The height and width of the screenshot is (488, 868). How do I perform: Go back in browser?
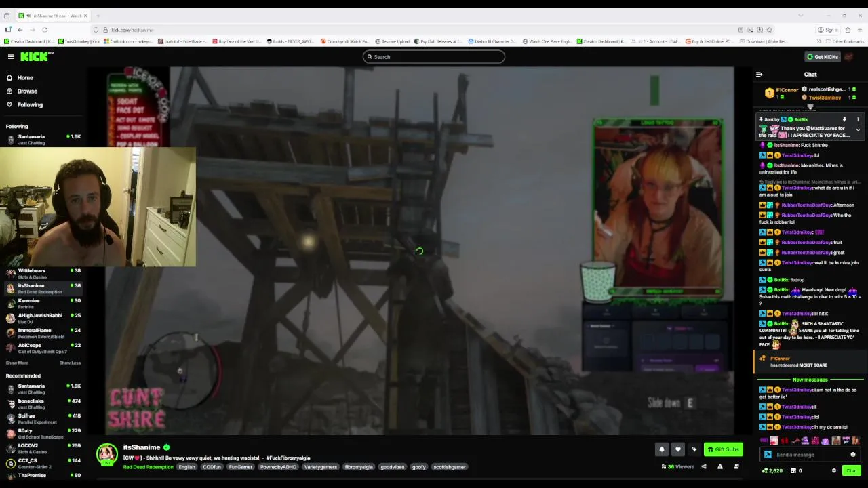point(20,30)
